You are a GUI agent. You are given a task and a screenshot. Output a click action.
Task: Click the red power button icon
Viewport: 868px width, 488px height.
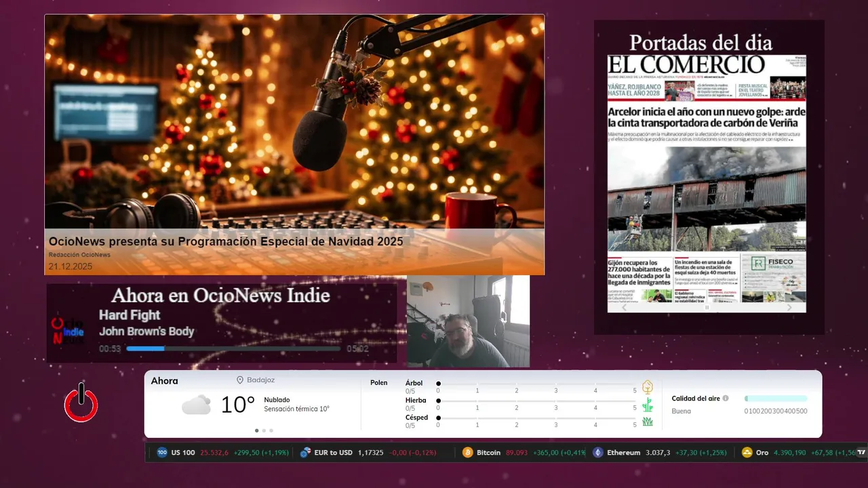81,402
